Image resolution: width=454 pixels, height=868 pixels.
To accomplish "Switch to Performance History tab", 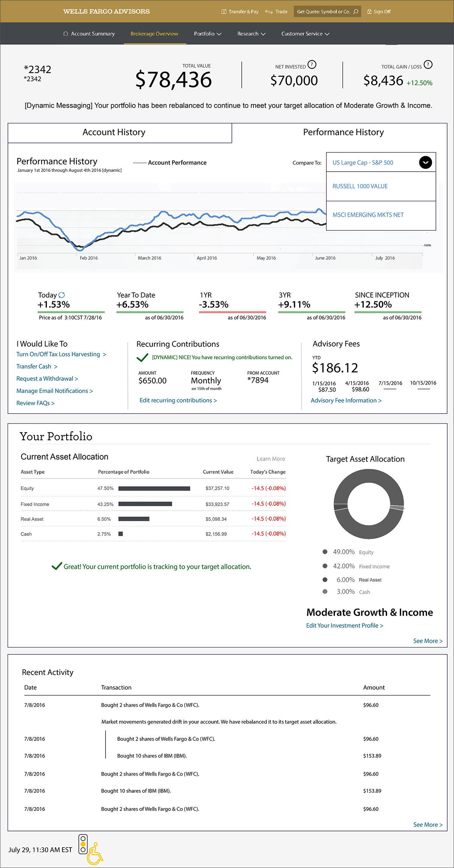I will [x=340, y=133].
